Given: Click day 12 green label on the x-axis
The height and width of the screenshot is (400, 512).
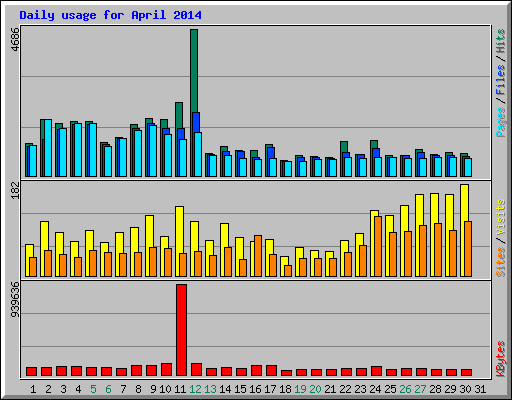Looking at the screenshot, I should [195, 389].
